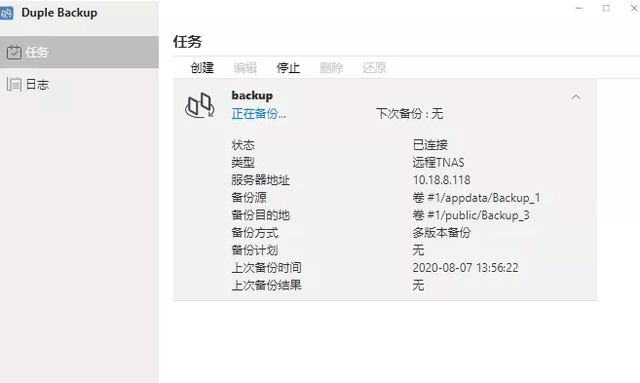Click last backup time 2020-08-07 13:56:22
The height and width of the screenshot is (383, 640).
coord(465,268)
